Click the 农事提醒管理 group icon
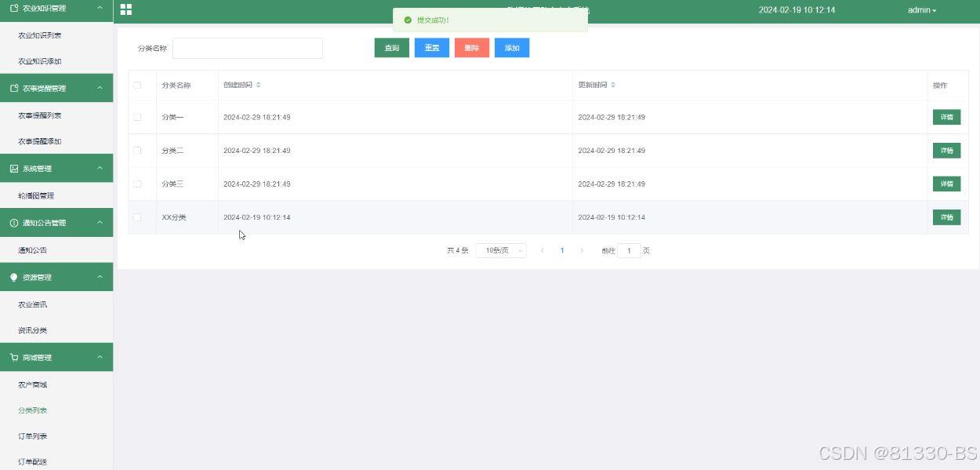980x470 pixels. (x=13, y=88)
